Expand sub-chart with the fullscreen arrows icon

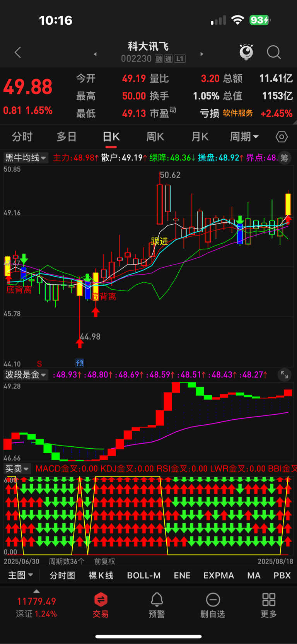tap(285, 375)
